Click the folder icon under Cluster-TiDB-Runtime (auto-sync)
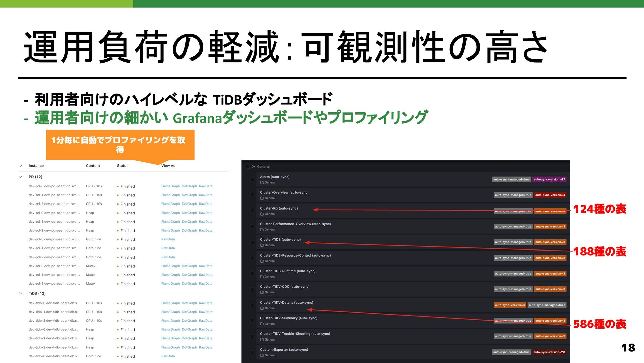The width and height of the screenshot is (644, 363). 262,277
